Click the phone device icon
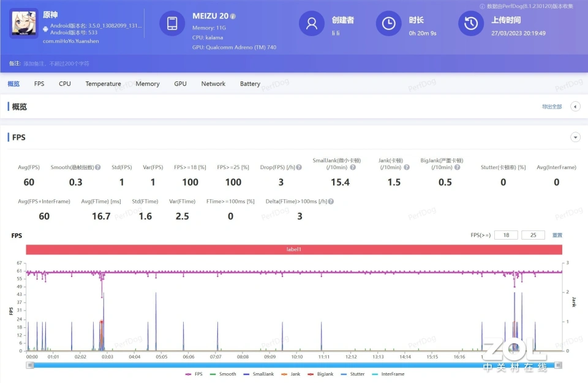The height and width of the screenshot is (383, 588). coord(172,24)
